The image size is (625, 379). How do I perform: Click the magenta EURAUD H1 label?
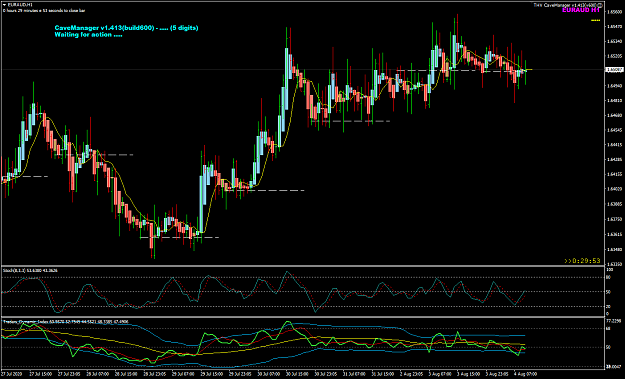[581, 10]
